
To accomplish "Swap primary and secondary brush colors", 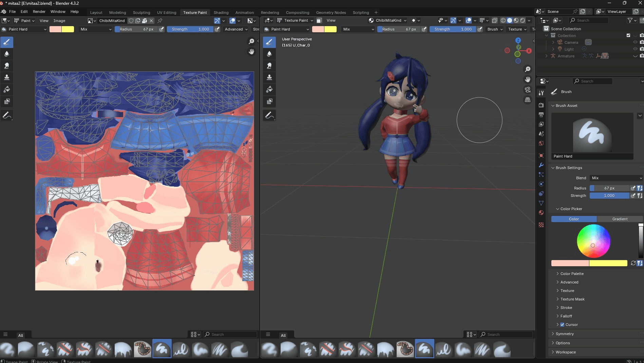I will tap(633, 263).
